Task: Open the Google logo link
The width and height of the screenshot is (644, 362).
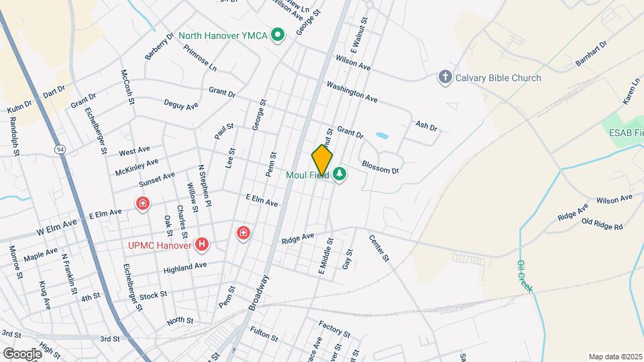Action: pos(22,354)
